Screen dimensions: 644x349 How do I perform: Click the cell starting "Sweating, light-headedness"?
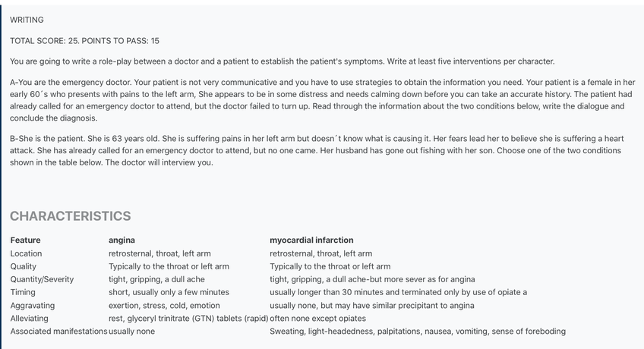pyautogui.click(x=417, y=332)
